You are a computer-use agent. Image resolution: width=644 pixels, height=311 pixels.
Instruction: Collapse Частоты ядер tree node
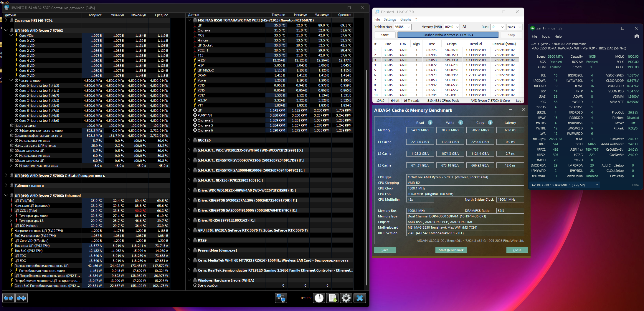point(11,81)
